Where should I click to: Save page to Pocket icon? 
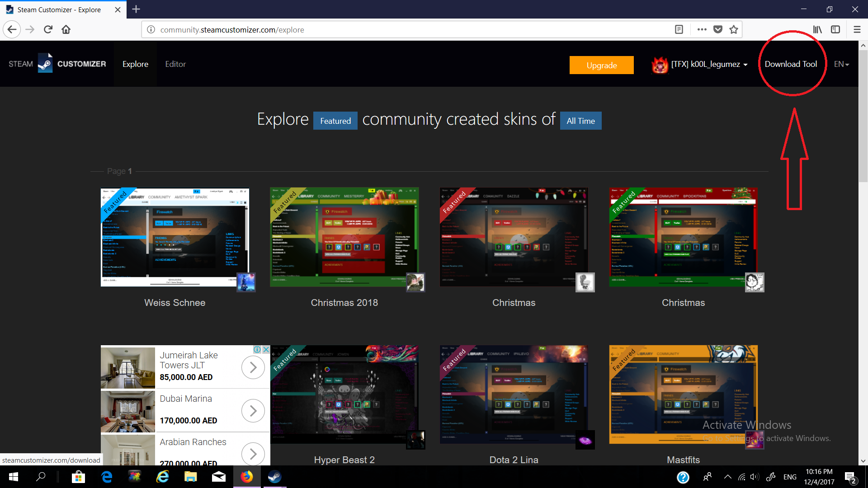point(717,30)
